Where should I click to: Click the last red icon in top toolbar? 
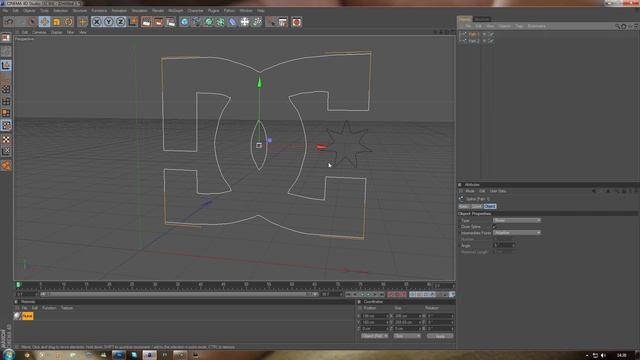tap(297, 22)
